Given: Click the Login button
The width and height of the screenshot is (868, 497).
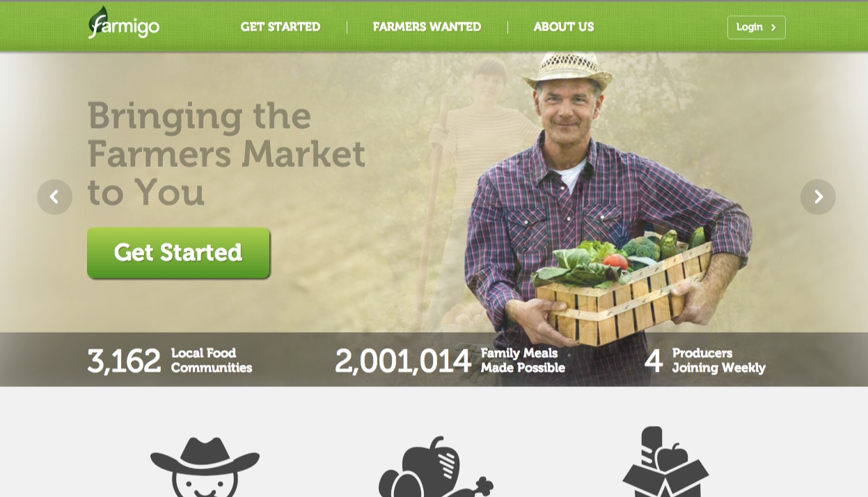Looking at the screenshot, I should pyautogui.click(x=757, y=27).
